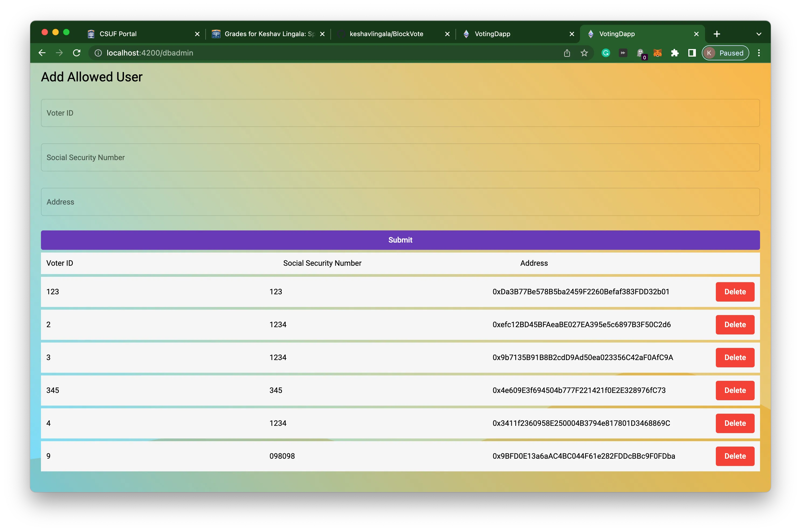The height and width of the screenshot is (532, 801).
Task: Open the Chrome three-dot menu
Action: click(x=759, y=53)
